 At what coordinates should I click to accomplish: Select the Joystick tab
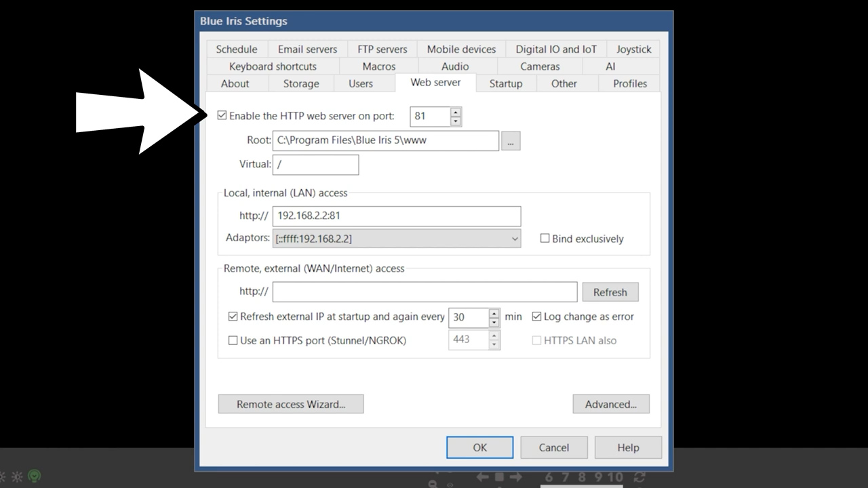[633, 49]
